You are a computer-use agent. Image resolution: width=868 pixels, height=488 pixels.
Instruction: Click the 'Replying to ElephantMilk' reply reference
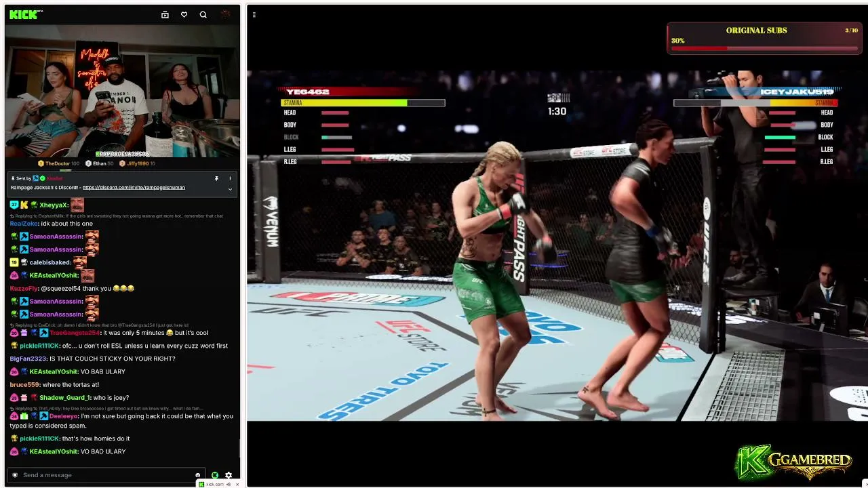(117, 216)
